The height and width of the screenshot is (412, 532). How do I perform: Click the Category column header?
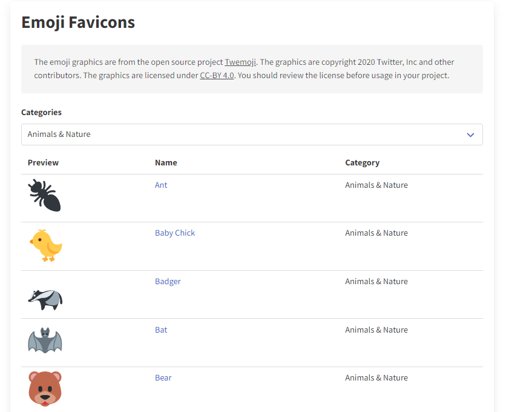point(362,163)
